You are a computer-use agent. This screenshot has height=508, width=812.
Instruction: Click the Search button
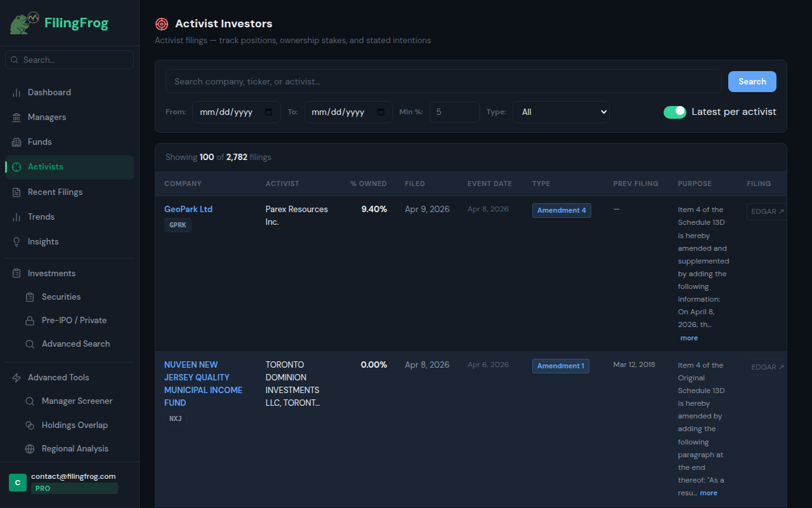point(752,81)
